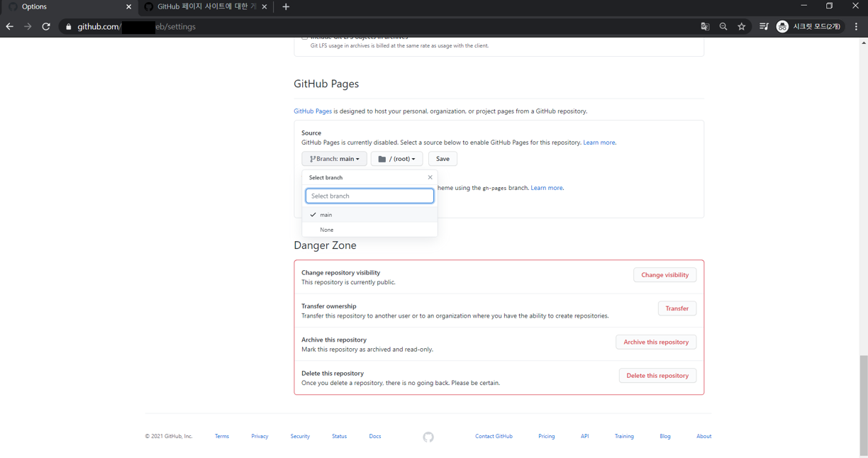Open Learn more link in Source section
Screen dimensions: 868x458
pyautogui.click(x=599, y=143)
